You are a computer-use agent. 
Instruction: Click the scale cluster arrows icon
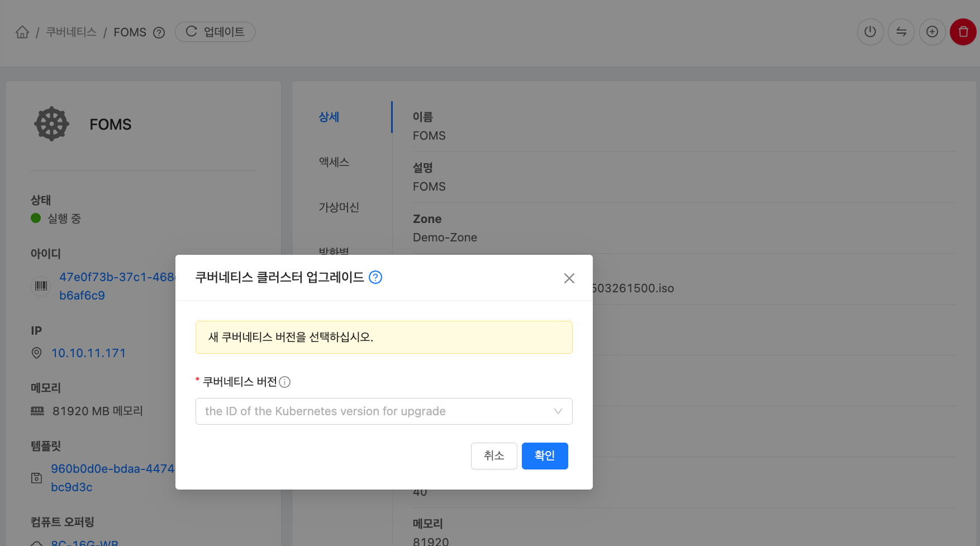[901, 32]
